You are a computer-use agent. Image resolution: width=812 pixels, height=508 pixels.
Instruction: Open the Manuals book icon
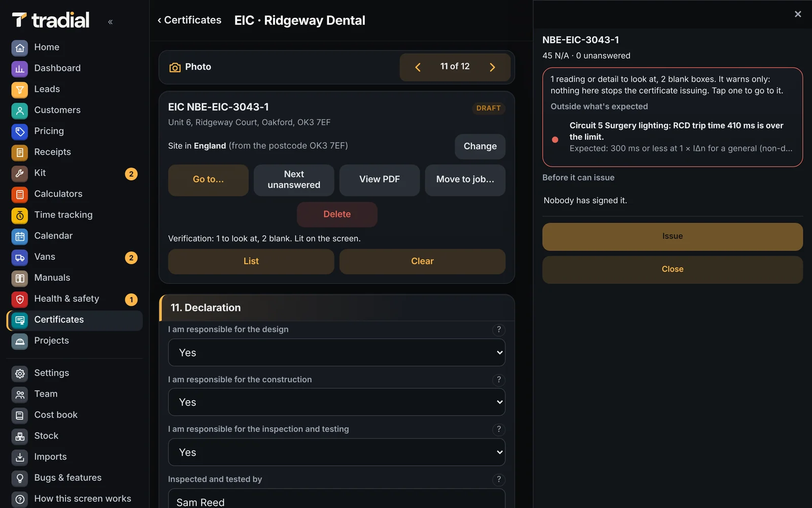tap(20, 278)
